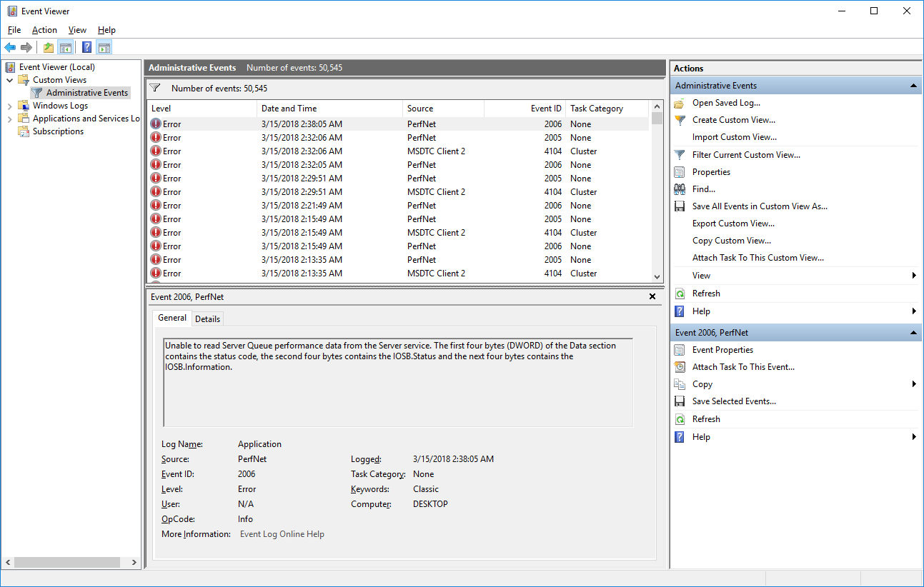Click Import Custom View action
This screenshot has width=924, height=587.
tap(735, 137)
